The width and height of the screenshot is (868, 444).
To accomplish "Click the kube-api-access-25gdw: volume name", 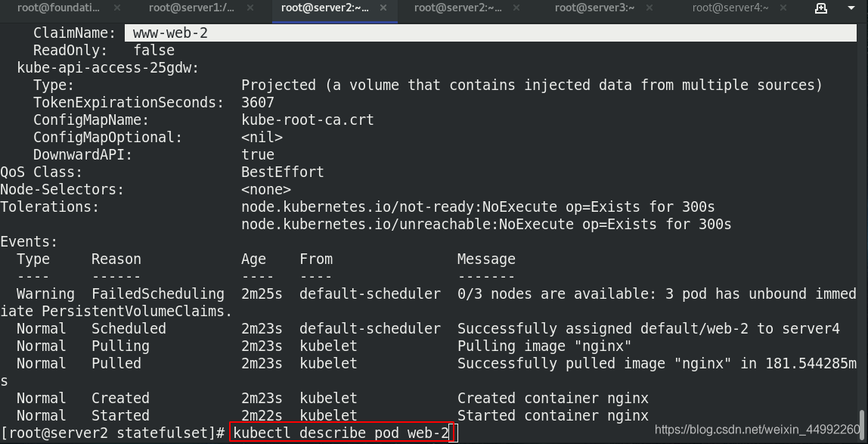I will tap(108, 68).
